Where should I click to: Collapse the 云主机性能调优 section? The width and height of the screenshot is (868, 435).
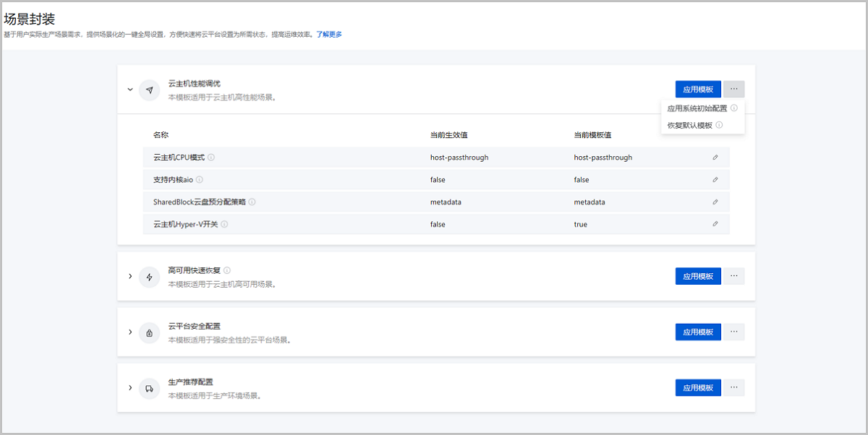130,90
